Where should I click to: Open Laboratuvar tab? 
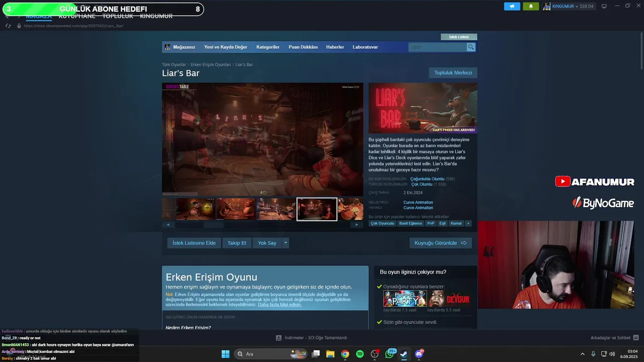(x=365, y=47)
